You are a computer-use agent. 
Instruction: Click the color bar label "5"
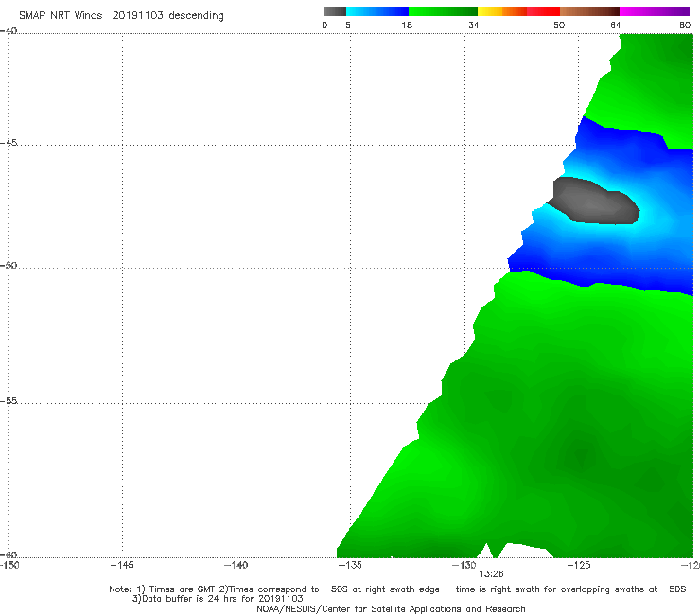click(348, 25)
